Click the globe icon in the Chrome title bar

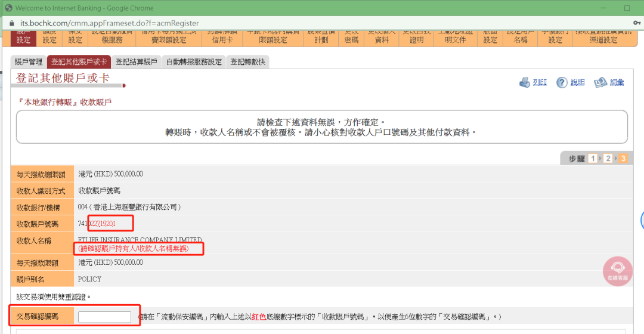(8, 8)
